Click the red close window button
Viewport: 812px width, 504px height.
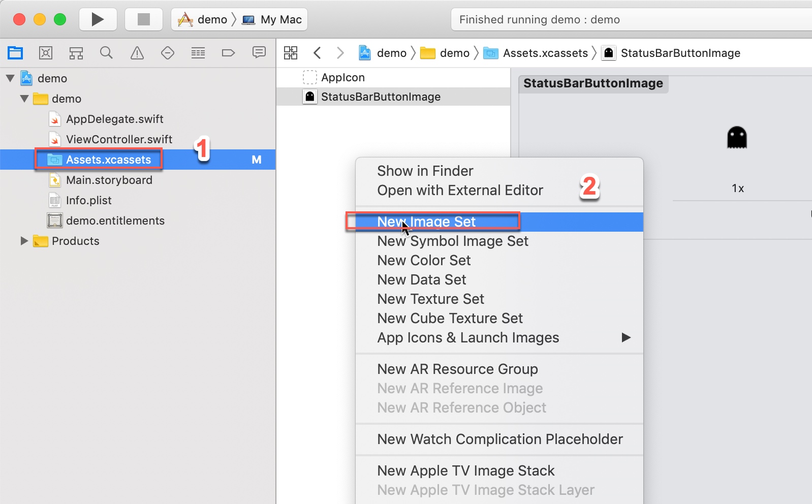[x=19, y=19]
